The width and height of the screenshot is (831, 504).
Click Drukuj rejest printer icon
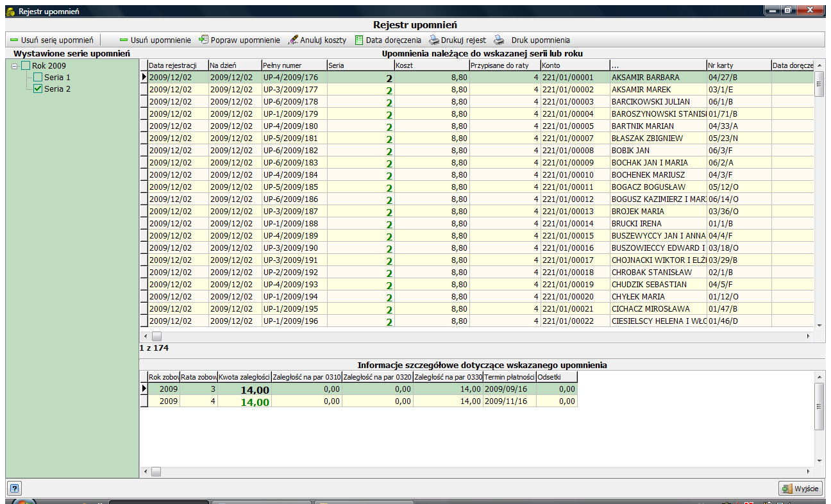click(434, 40)
